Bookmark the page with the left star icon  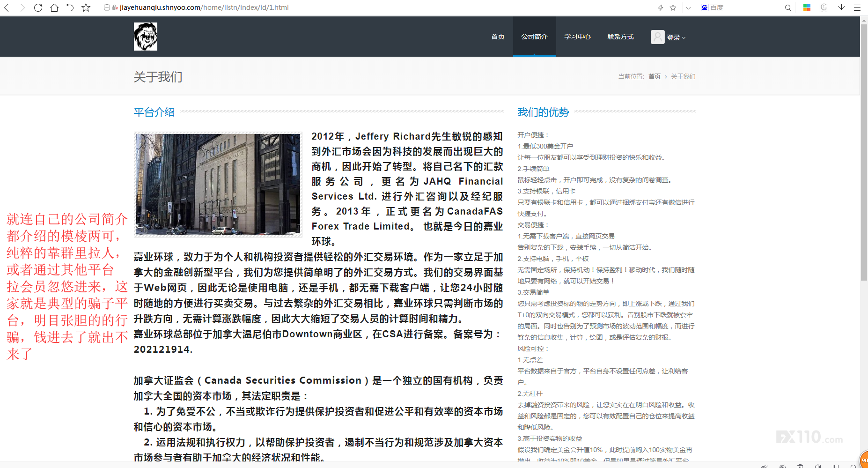(86, 7)
